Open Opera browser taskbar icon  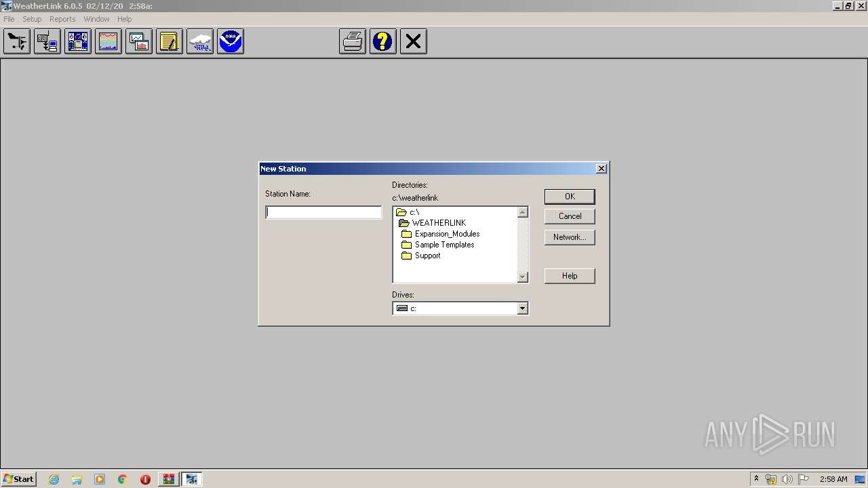[x=145, y=479]
